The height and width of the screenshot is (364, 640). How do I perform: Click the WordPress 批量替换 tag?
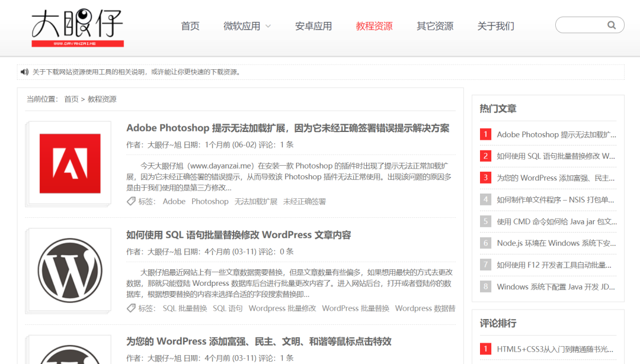356,308
